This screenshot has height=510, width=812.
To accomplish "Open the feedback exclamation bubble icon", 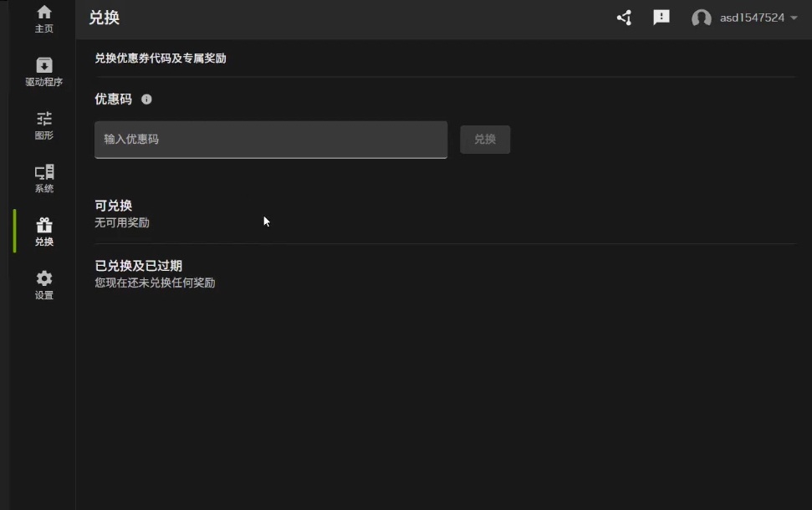I will [x=661, y=18].
